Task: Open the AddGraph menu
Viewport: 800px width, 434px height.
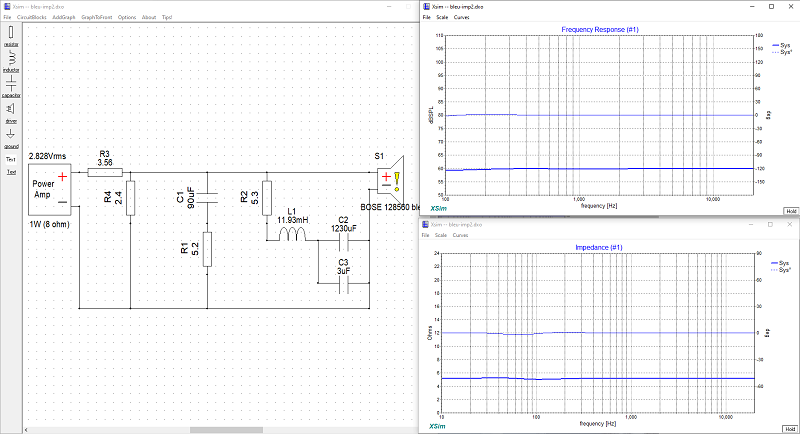Action: coord(64,17)
